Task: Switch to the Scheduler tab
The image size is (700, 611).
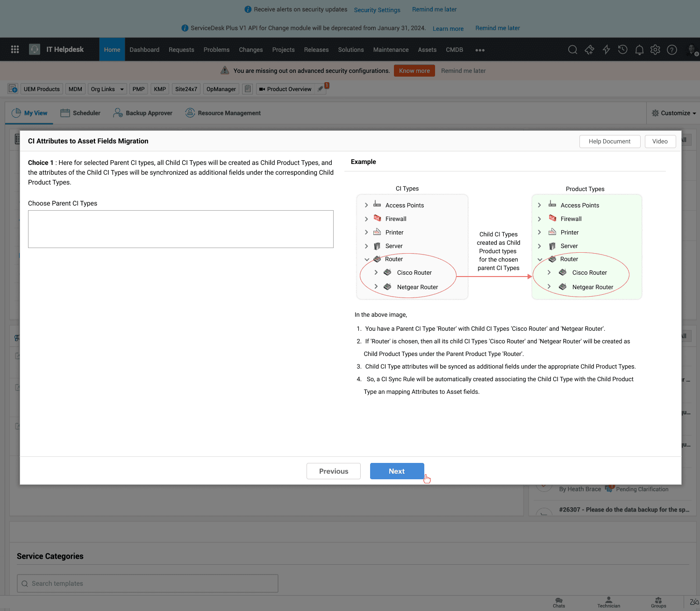Action: pos(80,113)
